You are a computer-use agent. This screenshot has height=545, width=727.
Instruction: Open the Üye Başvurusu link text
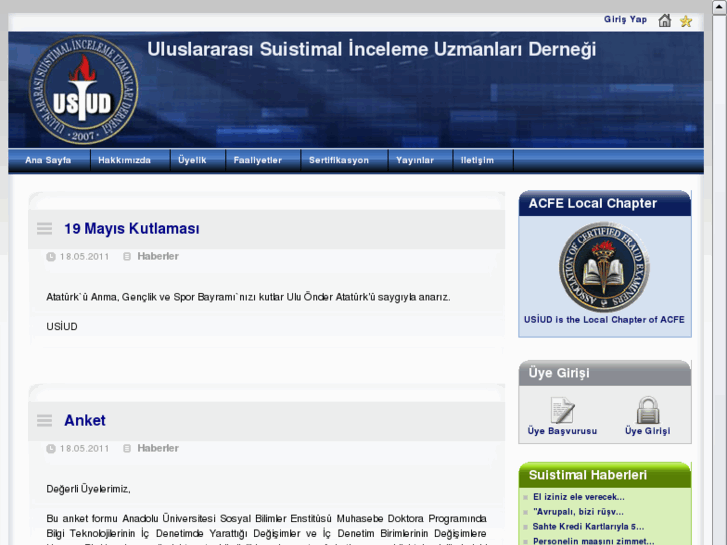[562, 431]
